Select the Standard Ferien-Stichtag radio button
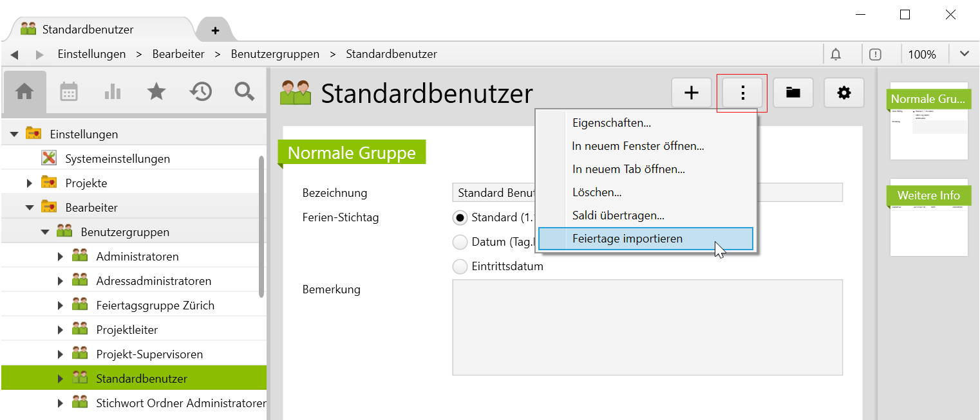This screenshot has height=420, width=980. click(460, 217)
